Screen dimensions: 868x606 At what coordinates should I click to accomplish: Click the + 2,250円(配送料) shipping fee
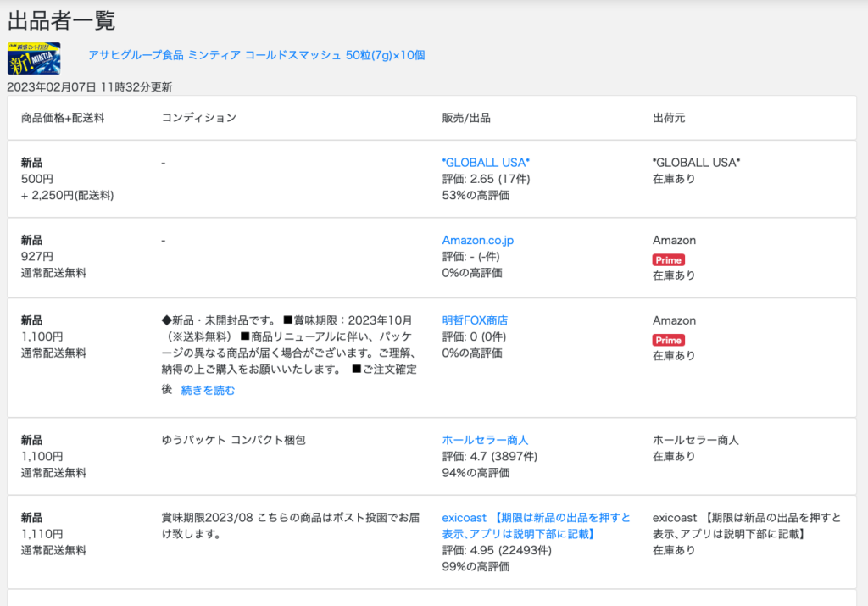coord(68,195)
